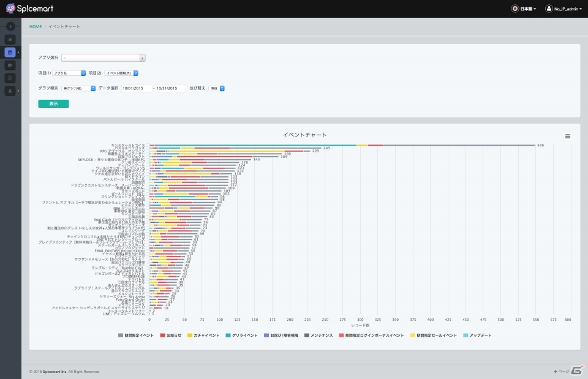Open the No_IP_admin user menu
The image size is (588, 379).
563,9
